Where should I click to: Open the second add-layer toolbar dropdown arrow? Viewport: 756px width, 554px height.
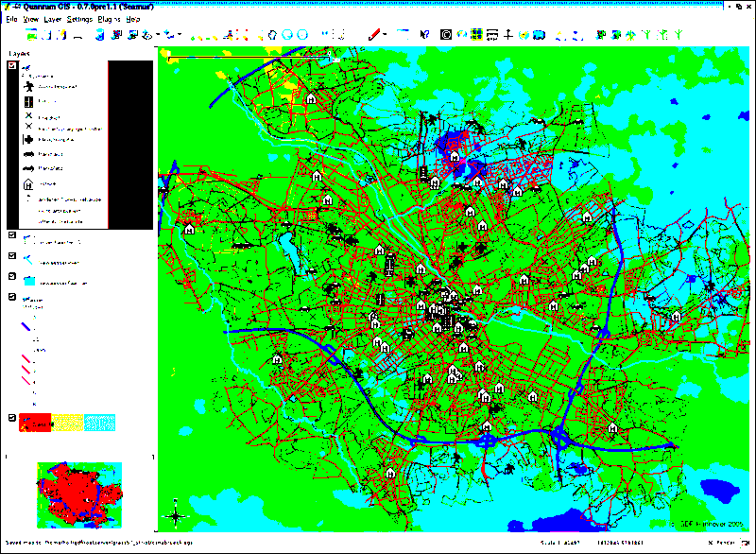tap(180, 35)
